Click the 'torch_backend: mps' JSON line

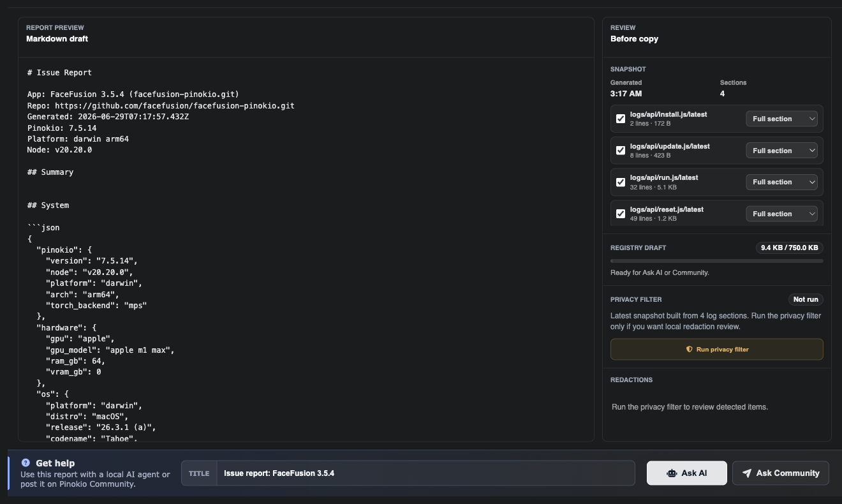(96, 306)
